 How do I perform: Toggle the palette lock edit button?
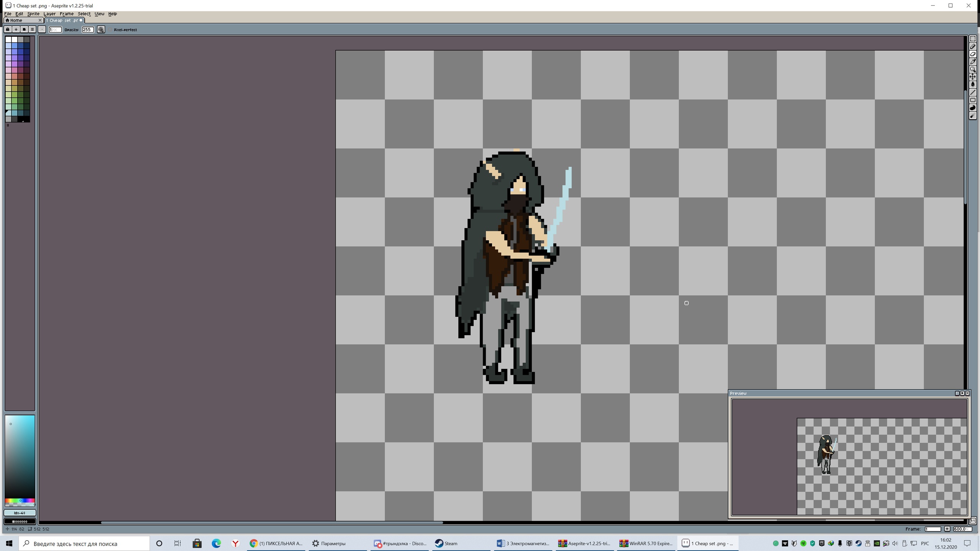pos(8,29)
